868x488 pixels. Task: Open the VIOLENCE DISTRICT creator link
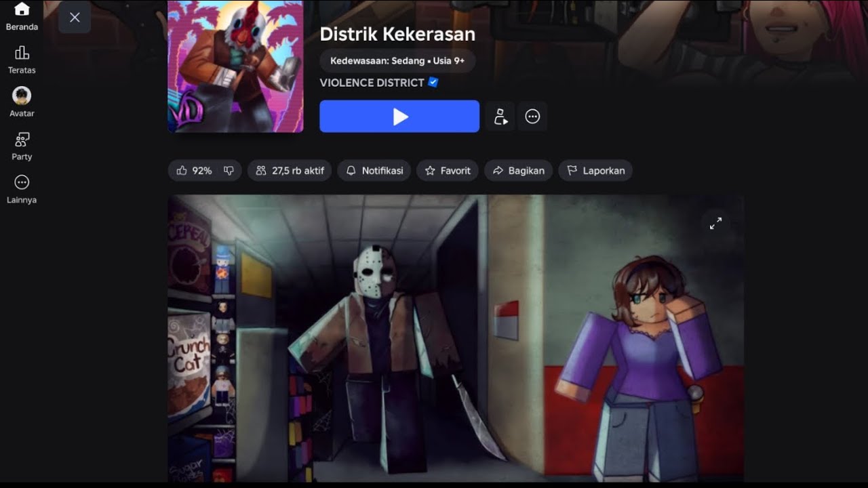coord(372,83)
